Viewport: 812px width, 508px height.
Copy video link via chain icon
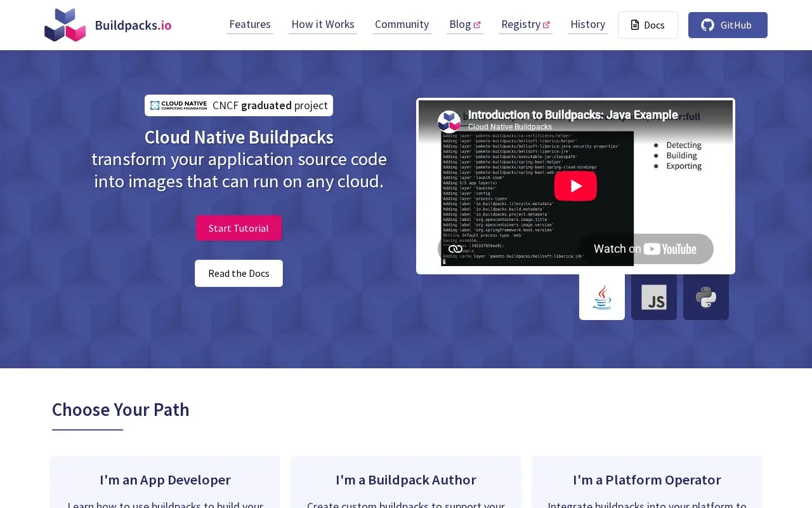click(x=455, y=249)
